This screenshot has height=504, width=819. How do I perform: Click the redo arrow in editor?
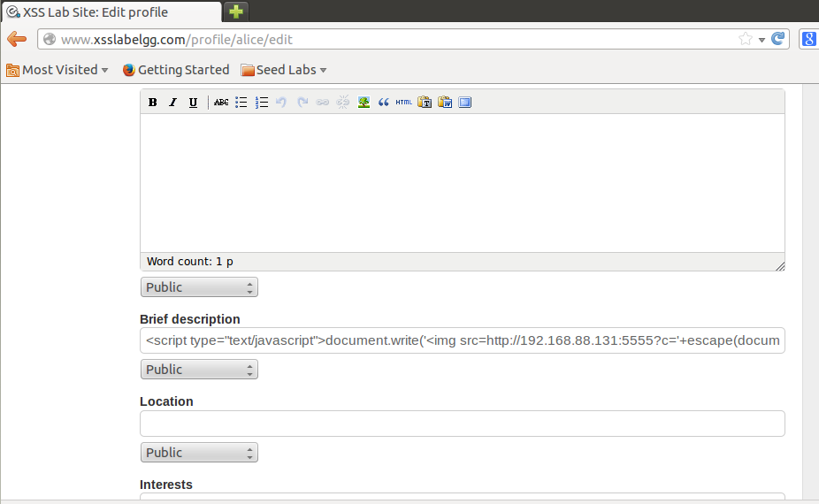click(302, 103)
